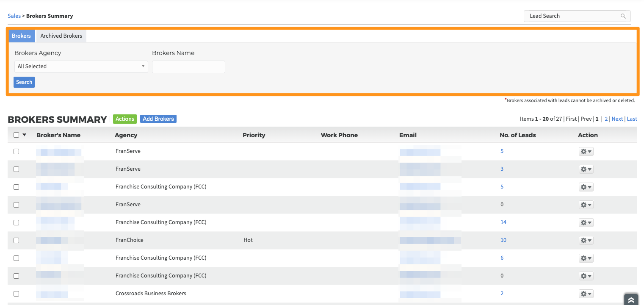This screenshot has width=644, height=305.
Task: Switch to the Archived Brokers tab
Action: point(61,36)
